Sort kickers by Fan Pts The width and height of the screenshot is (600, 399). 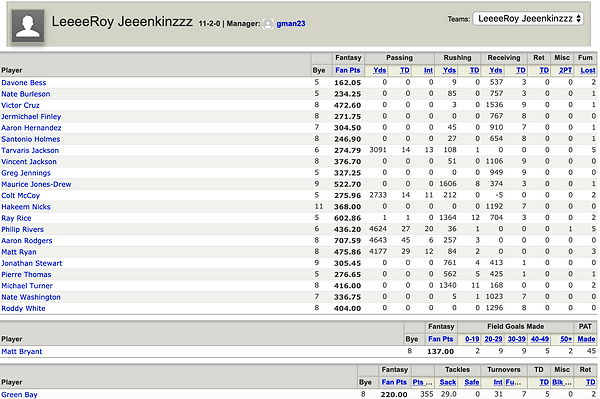440,339
